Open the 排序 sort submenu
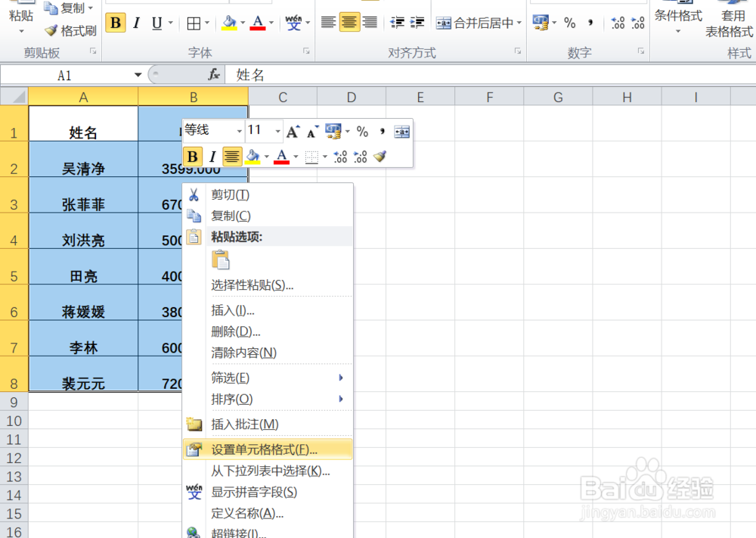 (229, 399)
